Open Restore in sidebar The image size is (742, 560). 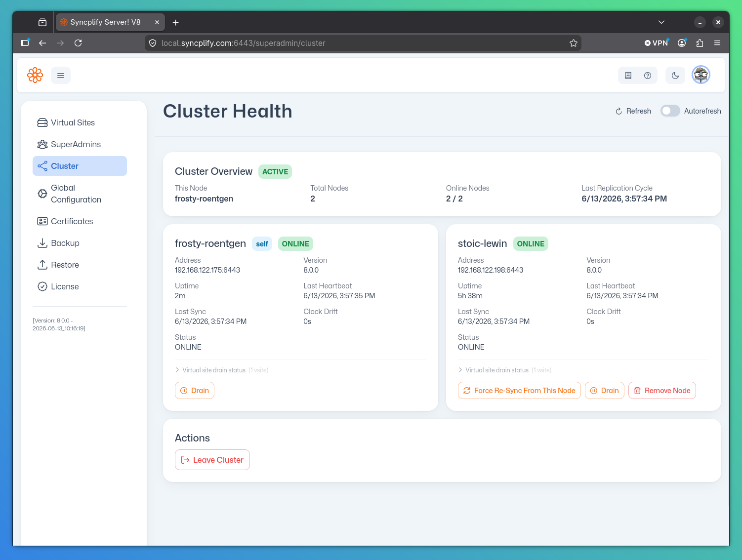80,265
